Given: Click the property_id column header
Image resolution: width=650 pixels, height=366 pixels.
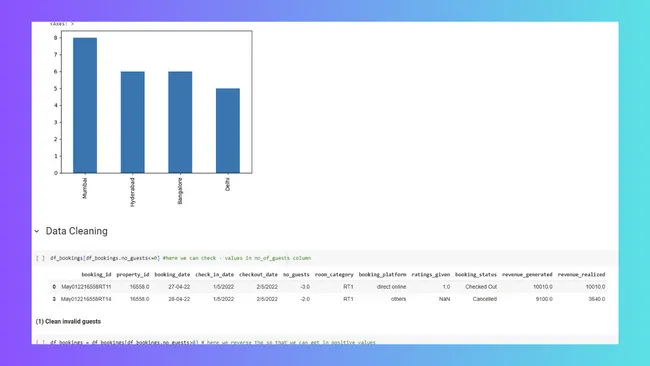Looking at the screenshot, I should tap(133, 274).
